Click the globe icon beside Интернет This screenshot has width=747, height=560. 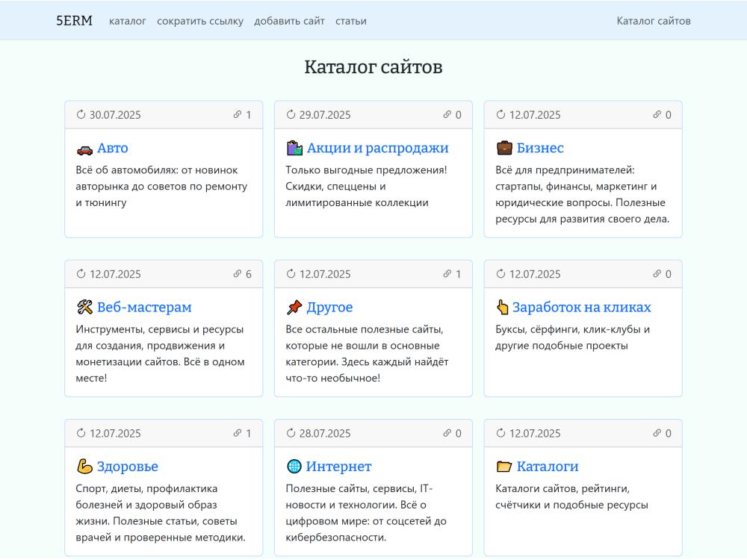(x=294, y=466)
